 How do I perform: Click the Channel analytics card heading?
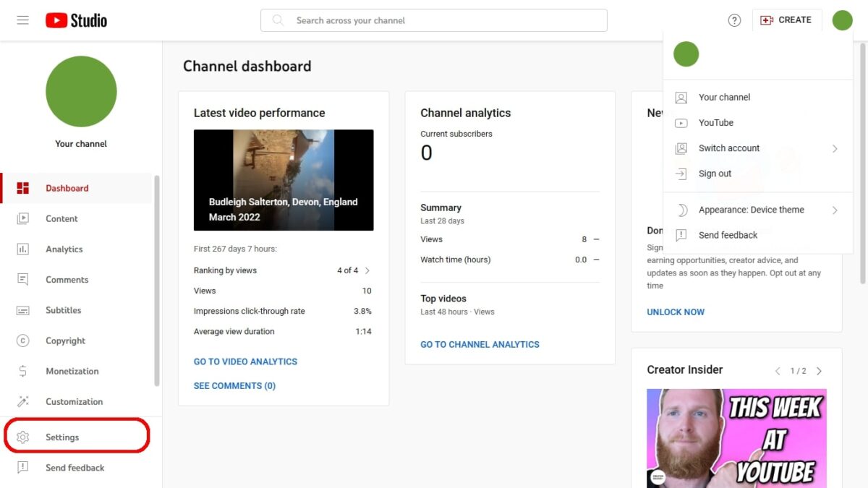(x=466, y=113)
